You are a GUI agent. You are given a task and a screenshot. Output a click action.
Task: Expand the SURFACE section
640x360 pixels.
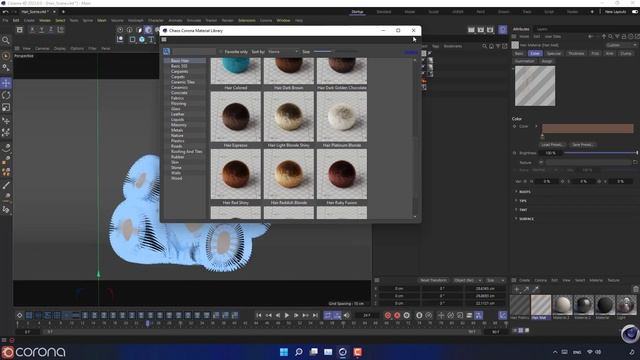(526, 219)
